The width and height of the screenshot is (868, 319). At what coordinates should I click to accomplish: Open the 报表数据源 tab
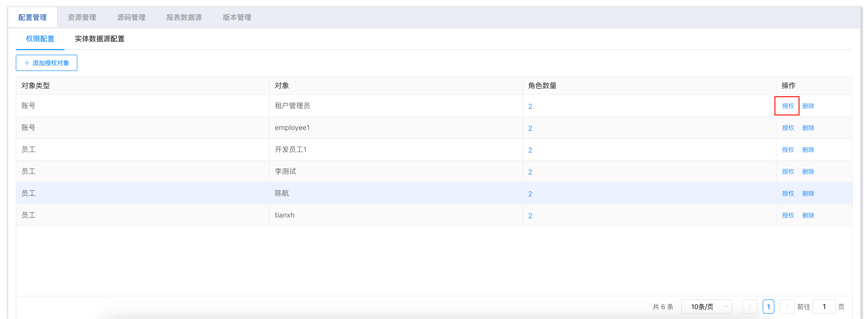tap(184, 18)
